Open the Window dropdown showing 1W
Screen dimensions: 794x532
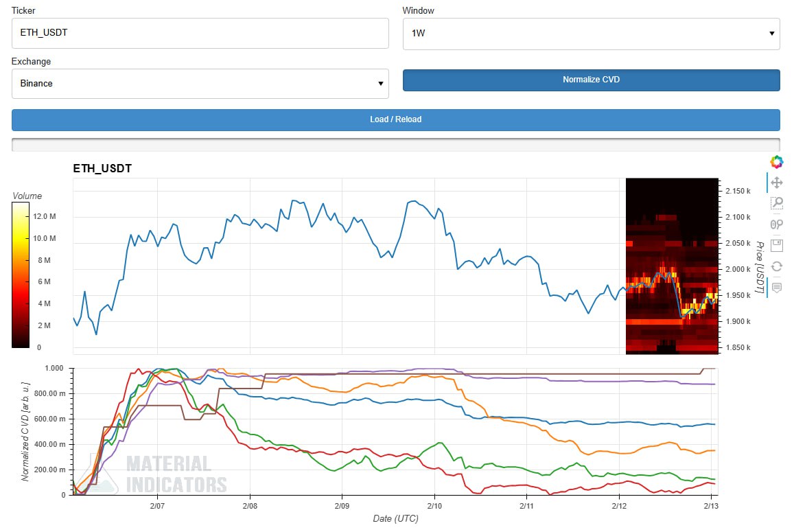pyautogui.click(x=590, y=33)
